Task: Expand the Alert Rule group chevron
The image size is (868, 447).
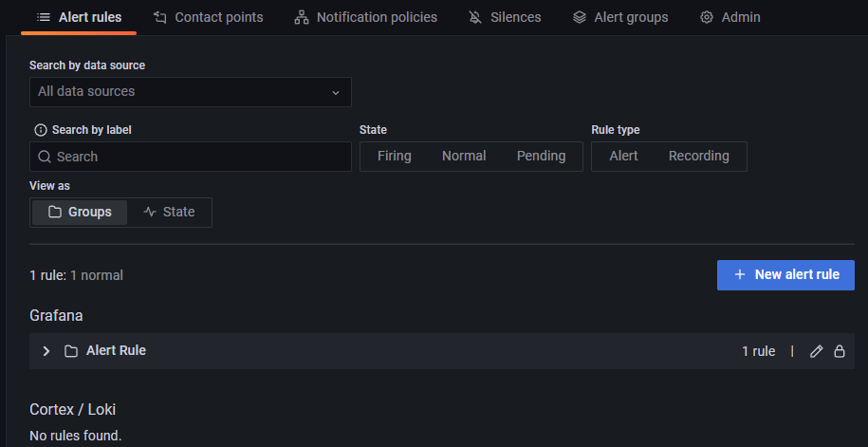Action: pyautogui.click(x=46, y=351)
